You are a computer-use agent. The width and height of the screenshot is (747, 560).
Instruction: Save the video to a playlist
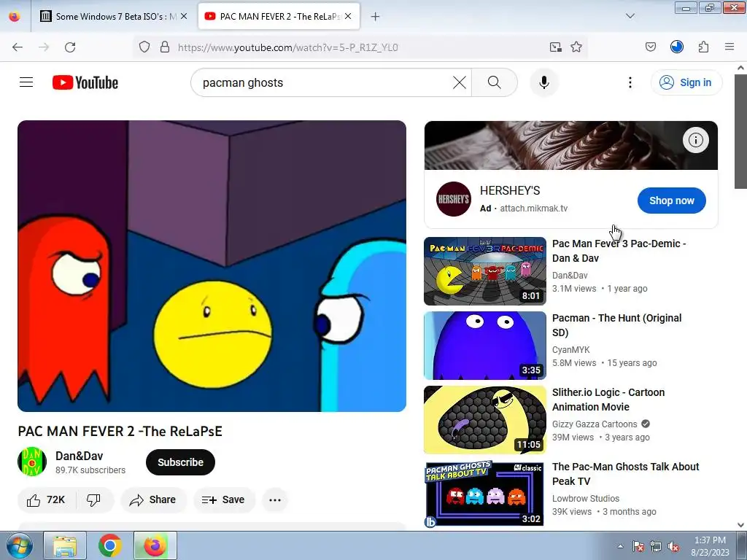(x=223, y=499)
